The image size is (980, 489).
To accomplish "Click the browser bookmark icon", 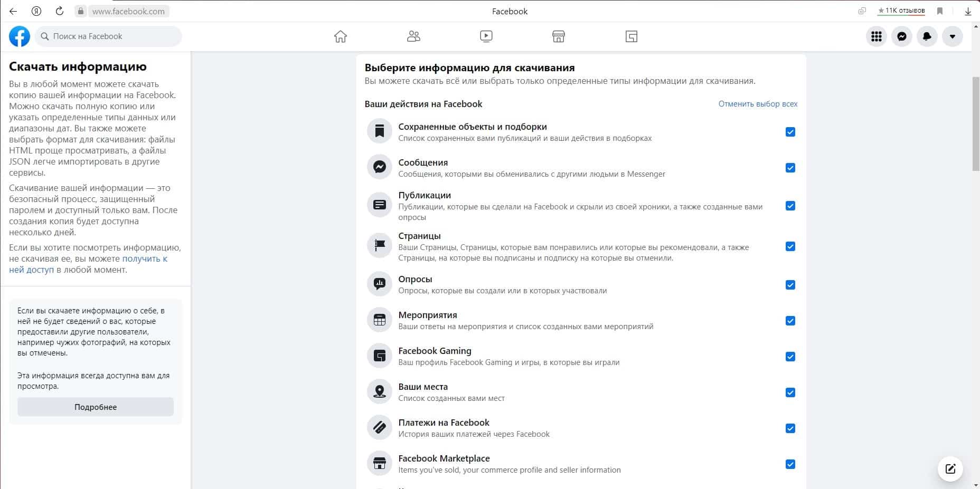I will click(x=940, y=11).
